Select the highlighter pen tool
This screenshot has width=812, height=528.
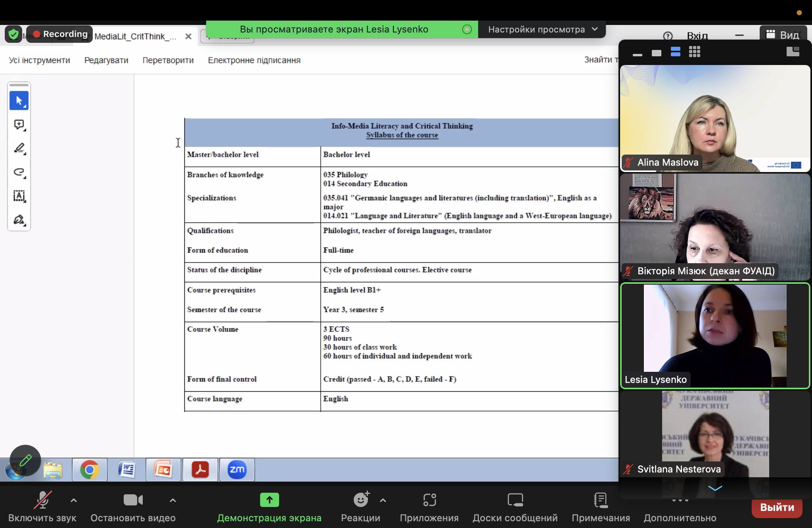coord(19,148)
